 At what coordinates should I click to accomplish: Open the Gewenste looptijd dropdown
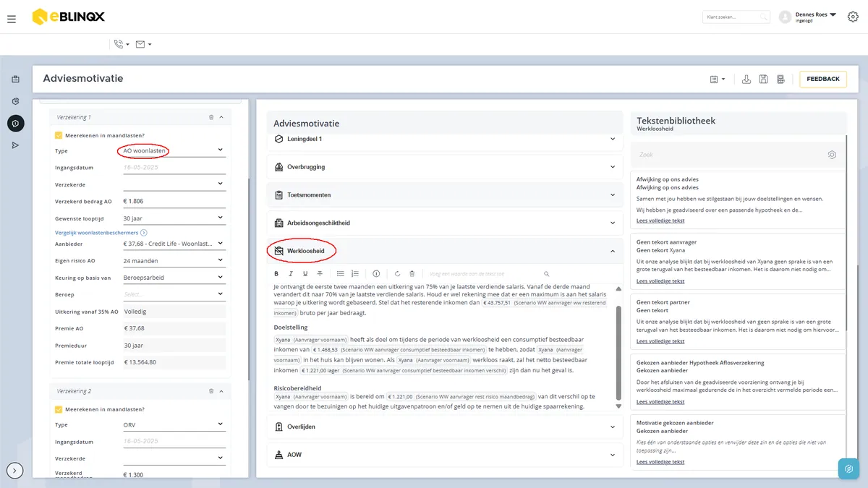pyautogui.click(x=174, y=218)
